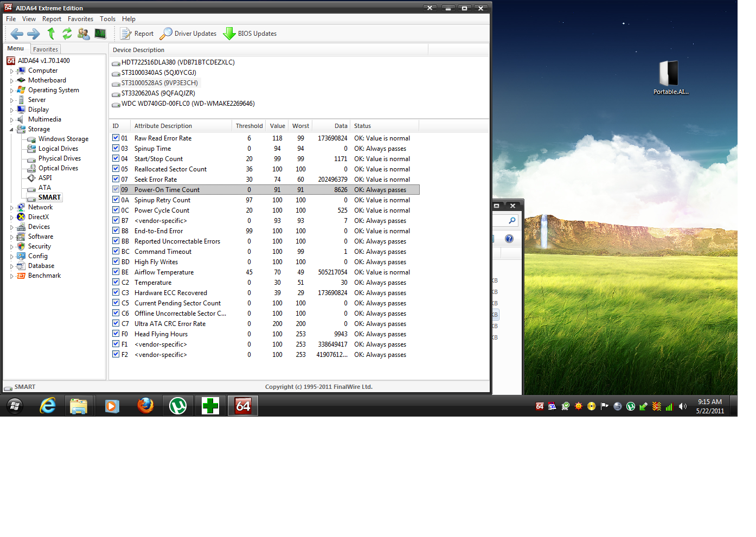Go up one level with green arrow
The image size is (756, 537).
coord(51,34)
